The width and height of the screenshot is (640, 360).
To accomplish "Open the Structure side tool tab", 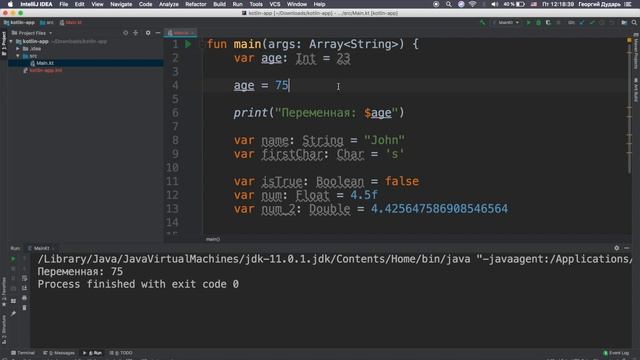I will [x=4, y=329].
